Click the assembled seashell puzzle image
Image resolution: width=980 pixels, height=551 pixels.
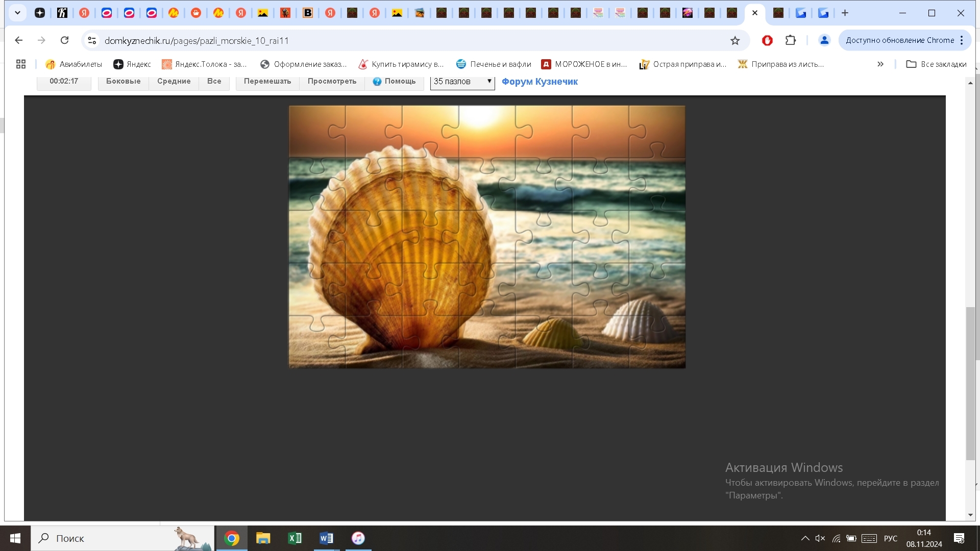click(487, 237)
